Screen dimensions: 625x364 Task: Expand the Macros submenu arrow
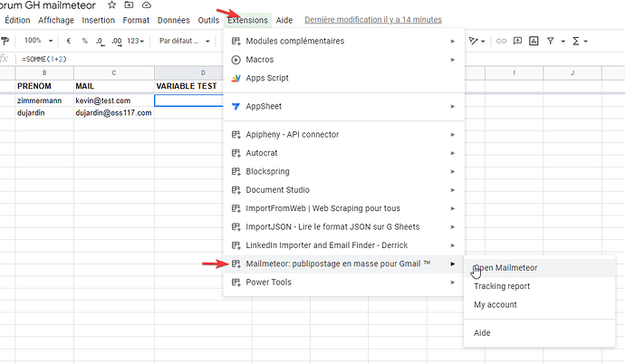[453, 60]
